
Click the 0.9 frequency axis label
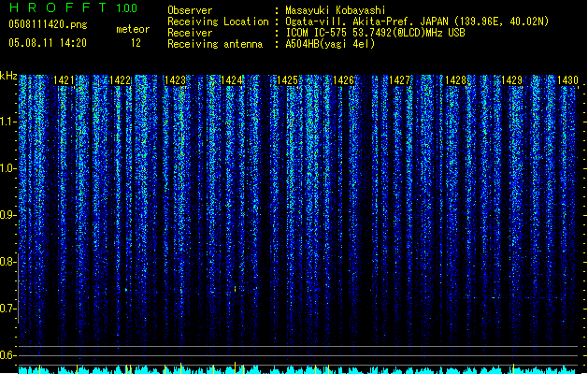click(x=7, y=215)
